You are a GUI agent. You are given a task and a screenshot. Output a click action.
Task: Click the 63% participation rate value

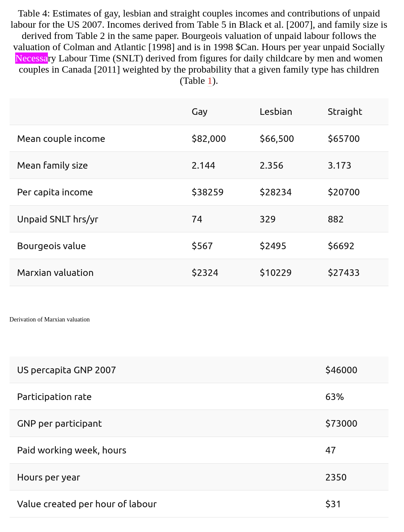[335, 397]
